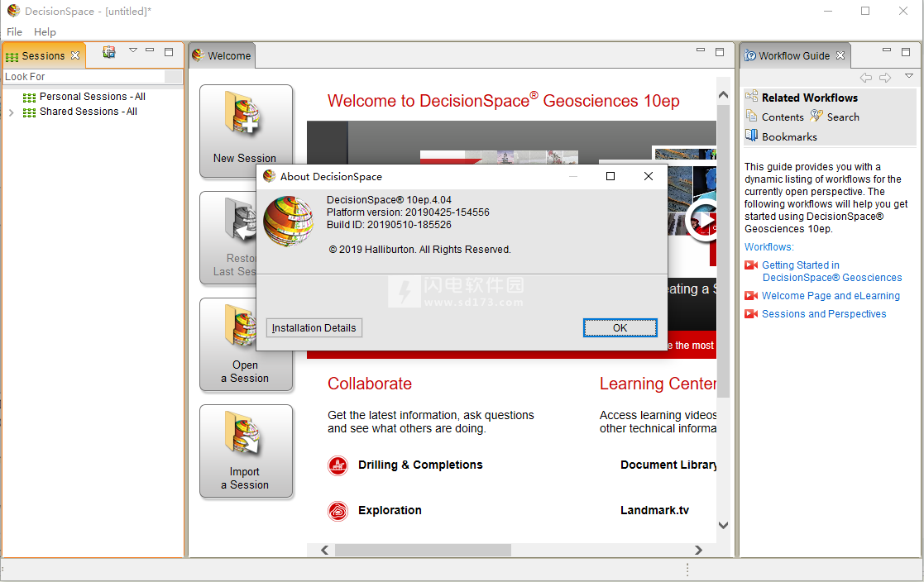Open the Workflow Guide view menu dropdown
This screenshot has height=582, width=924.
point(908,76)
